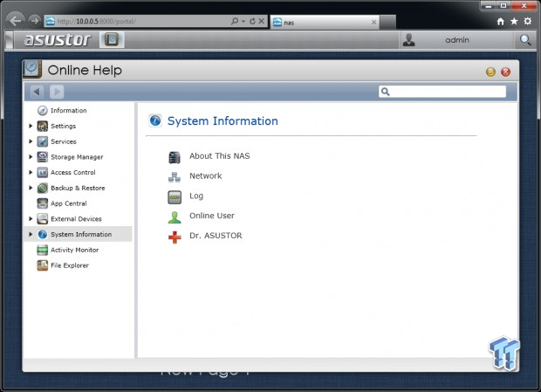
Task: Open the address bar search dropdown arrow
Action: coord(243,22)
